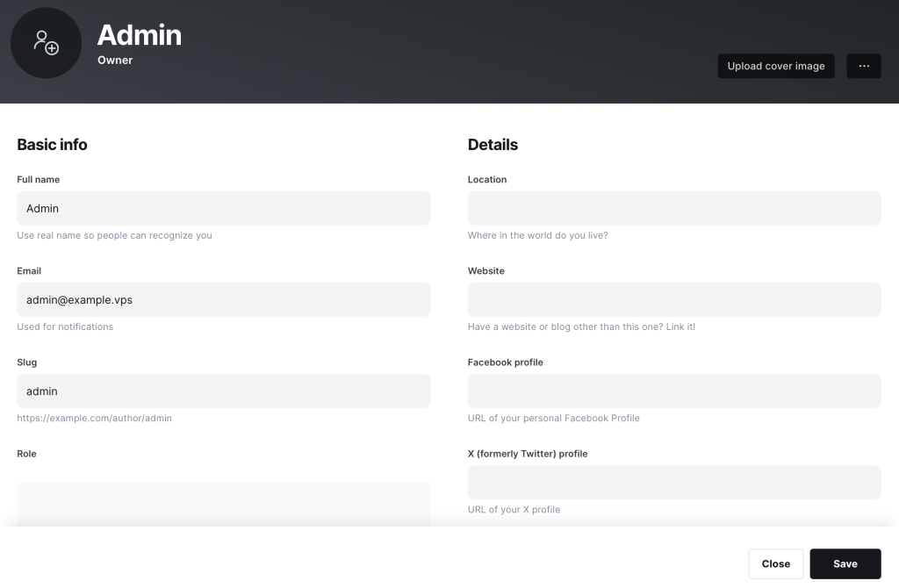This screenshot has width=899, height=588.
Task: Click the X (formerly Twitter) profile field
Action: click(673, 482)
